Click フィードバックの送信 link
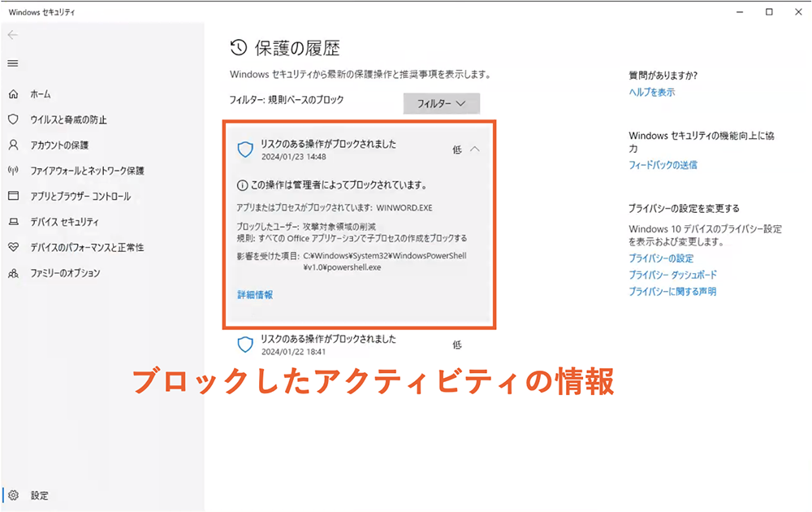812x512 pixels. [x=663, y=165]
